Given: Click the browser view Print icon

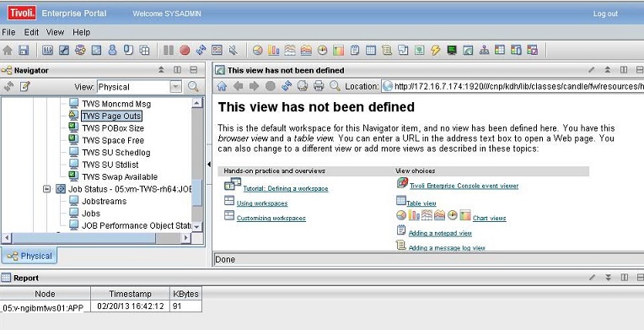Looking at the screenshot, I should click(x=319, y=86).
